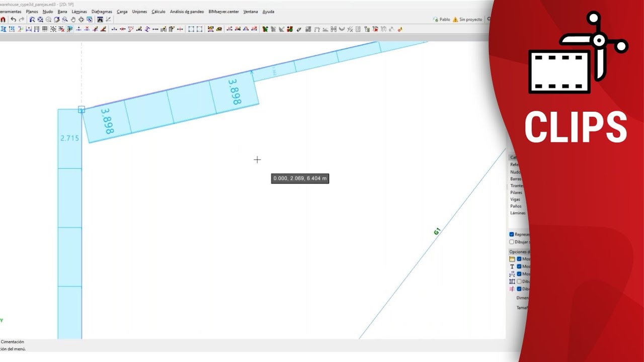
Task: Click the upper 3.898 diagram value
Action: tap(235, 92)
